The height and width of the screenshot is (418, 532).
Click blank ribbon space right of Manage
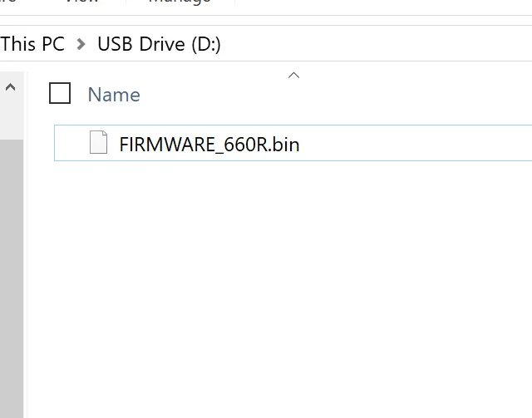(374, 3)
